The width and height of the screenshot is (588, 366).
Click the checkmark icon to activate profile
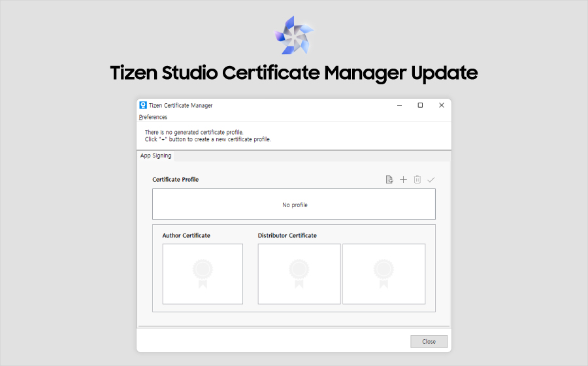pyautogui.click(x=431, y=180)
